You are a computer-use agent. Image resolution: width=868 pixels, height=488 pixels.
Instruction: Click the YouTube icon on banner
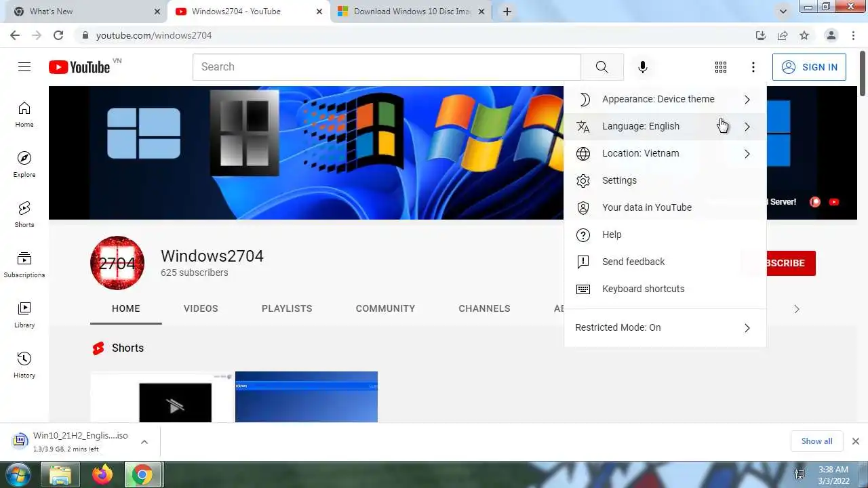[x=834, y=201]
